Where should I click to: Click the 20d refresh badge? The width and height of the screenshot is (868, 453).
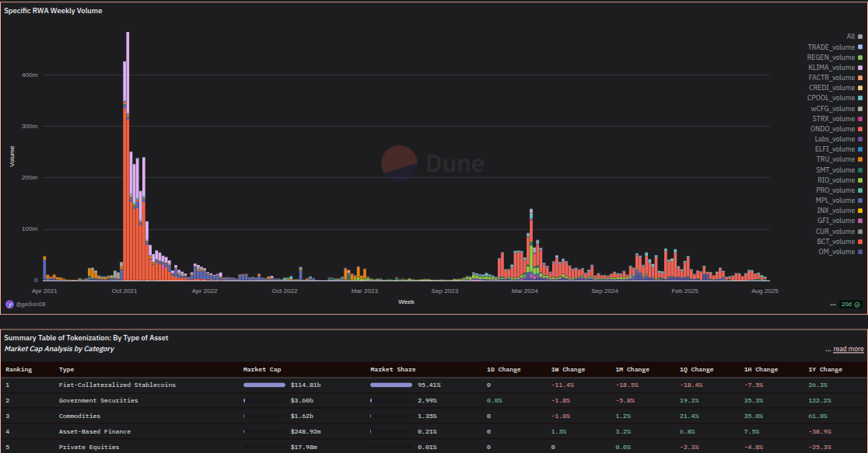tap(847, 304)
